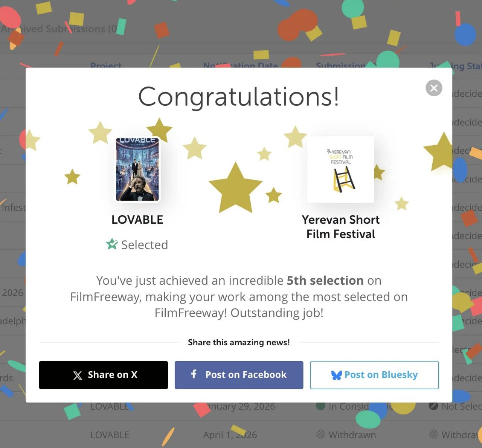Screen dimensions: 482x448
Task: Open the Yerevan Short Film Festival logo
Action: pos(341,170)
